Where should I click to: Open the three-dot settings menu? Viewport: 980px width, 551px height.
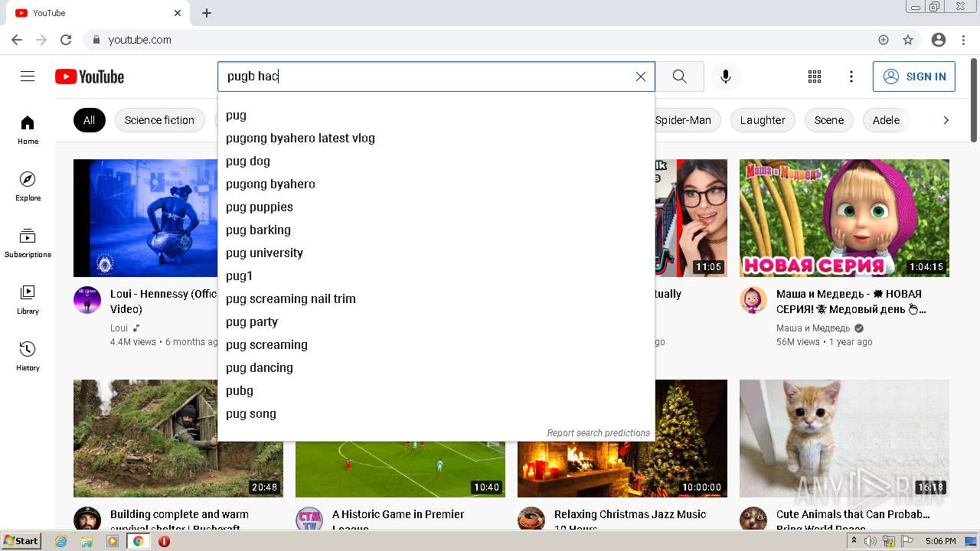point(851,77)
